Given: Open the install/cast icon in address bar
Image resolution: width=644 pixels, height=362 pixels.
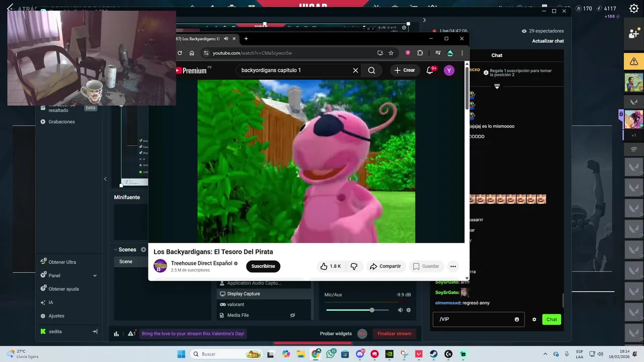Looking at the screenshot, I should 380,53.
